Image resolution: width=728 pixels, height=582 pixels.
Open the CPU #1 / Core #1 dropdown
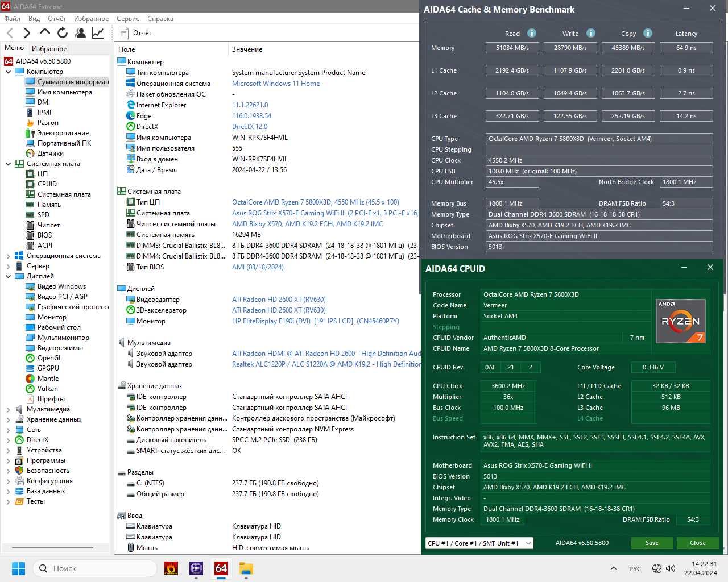tap(479, 543)
